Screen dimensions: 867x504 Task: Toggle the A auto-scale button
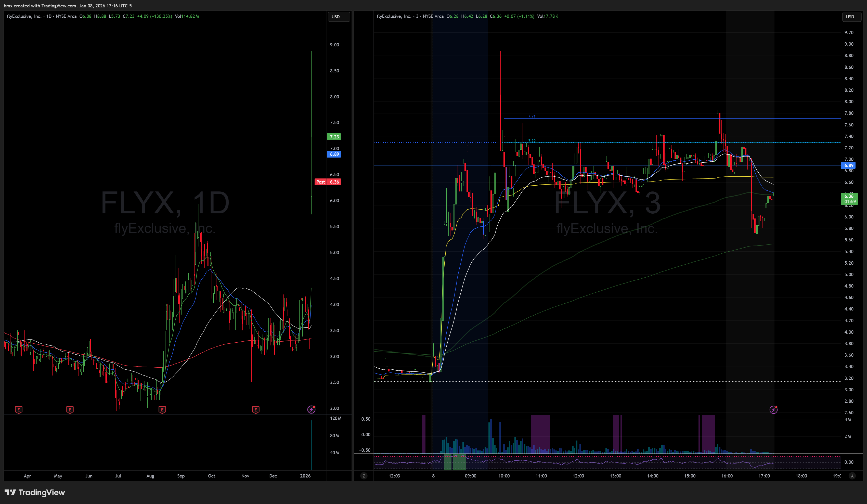pos(852,476)
